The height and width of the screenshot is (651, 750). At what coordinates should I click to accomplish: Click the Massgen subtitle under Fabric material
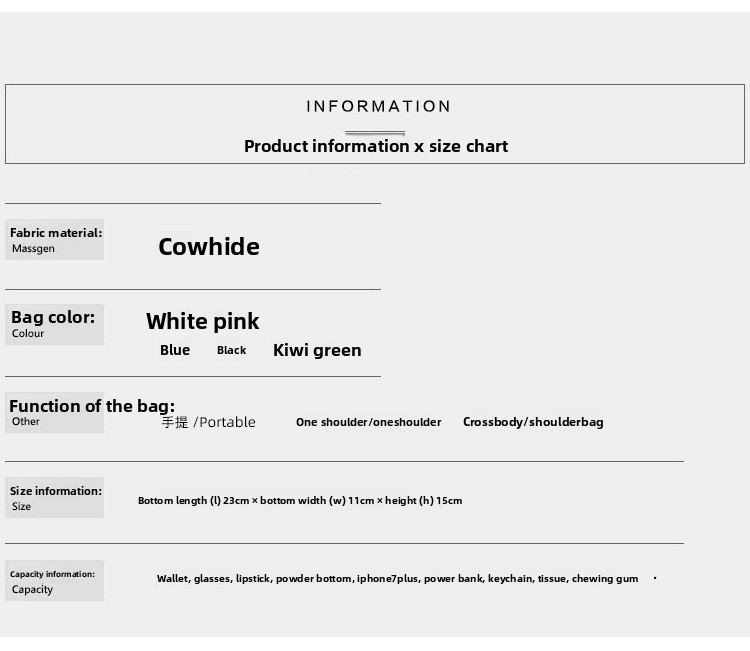tap(33, 249)
